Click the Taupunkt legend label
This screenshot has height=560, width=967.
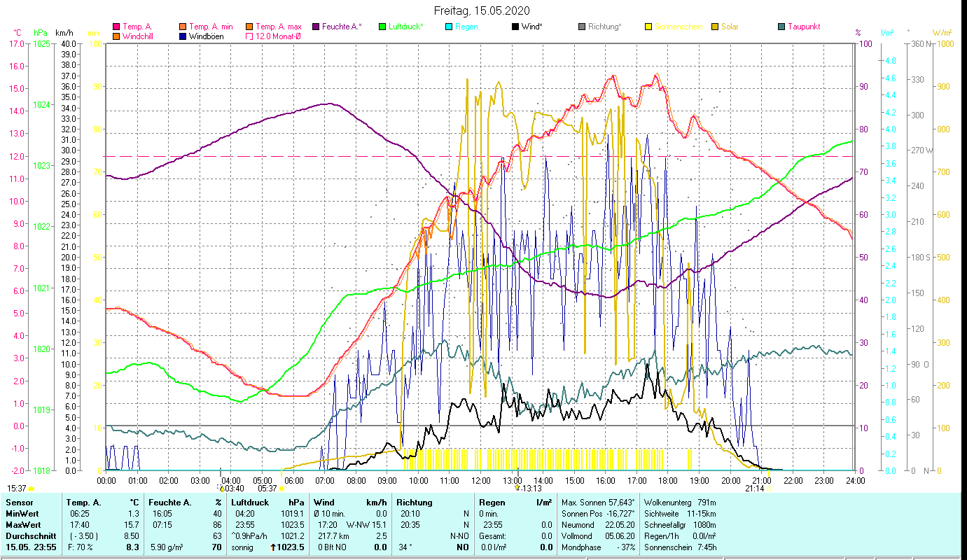point(803,27)
